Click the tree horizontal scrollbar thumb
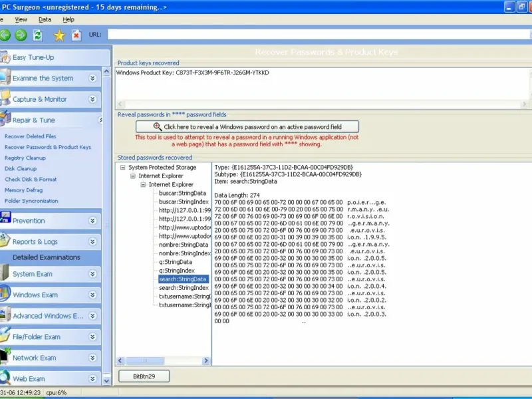Viewport: 532px width, 399px height. click(x=145, y=360)
